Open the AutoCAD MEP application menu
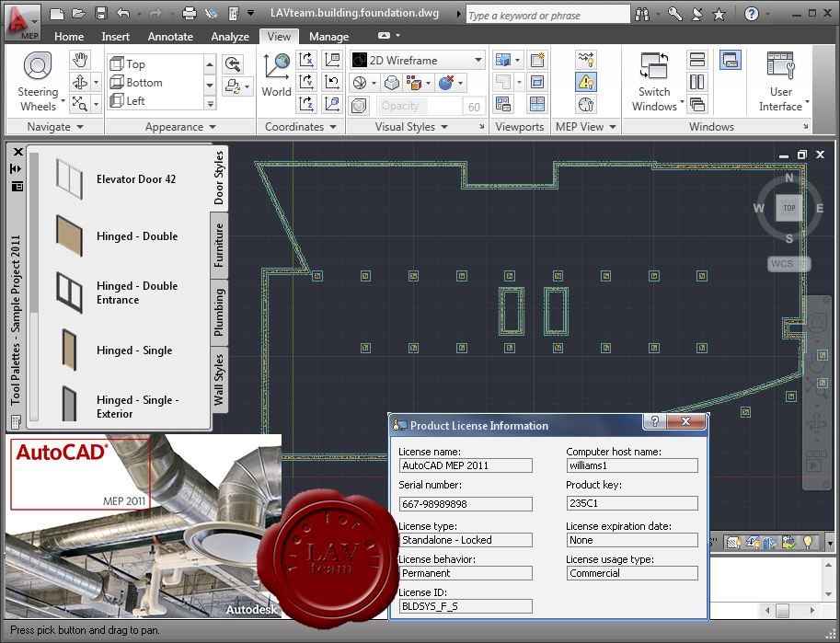The height and width of the screenshot is (643, 840). coord(21,23)
